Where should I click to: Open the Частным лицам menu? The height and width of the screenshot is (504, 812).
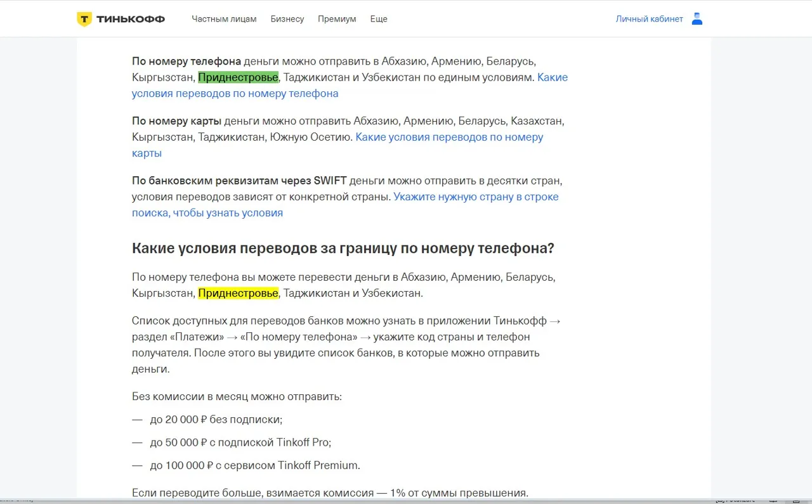[x=224, y=19]
